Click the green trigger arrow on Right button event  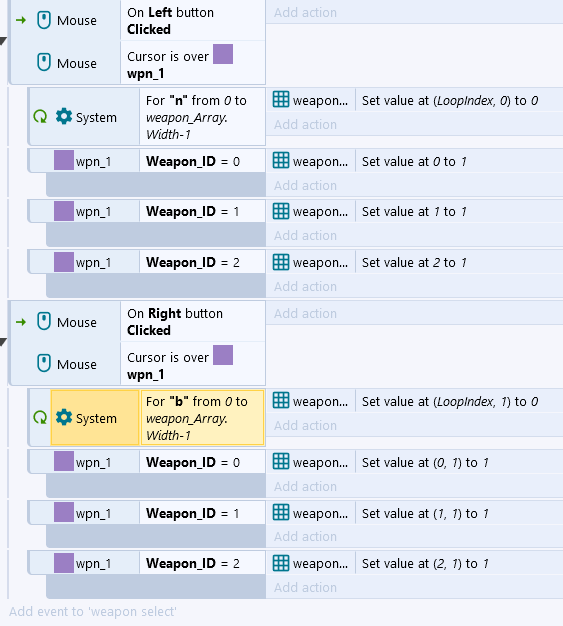[x=21, y=322]
